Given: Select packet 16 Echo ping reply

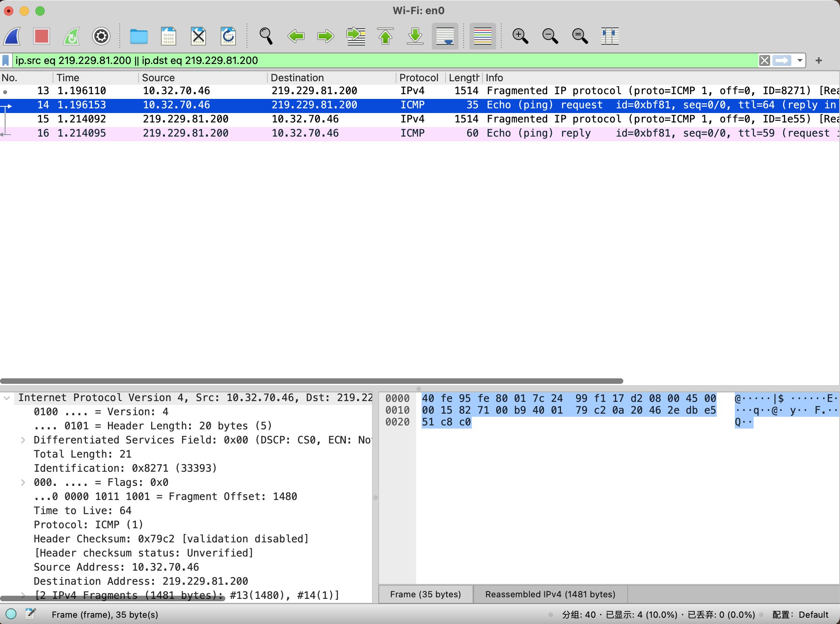Looking at the screenshot, I should tap(420, 133).
